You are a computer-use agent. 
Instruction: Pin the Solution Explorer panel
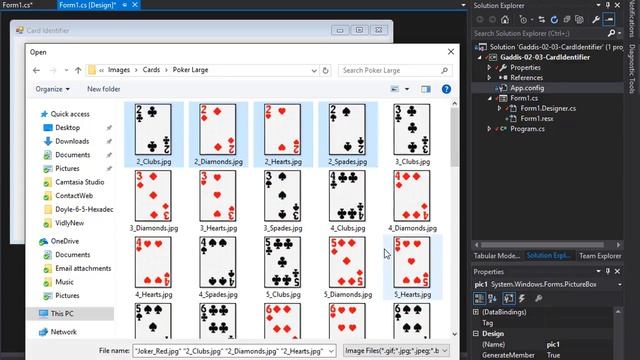pyautogui.click(x=608, y=5)
